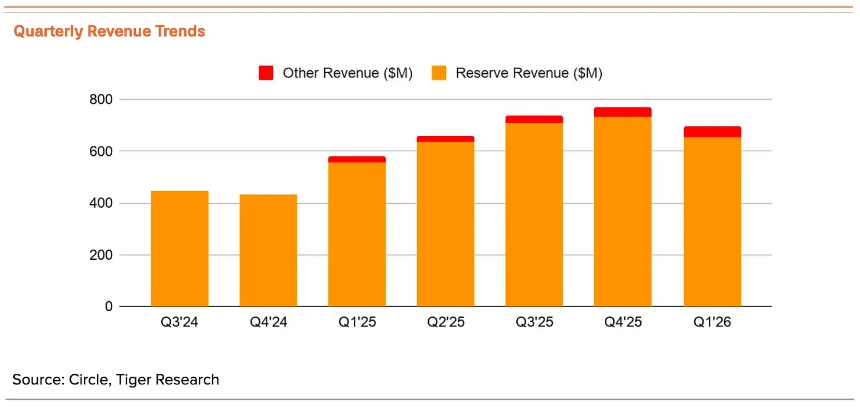Click the red segment atop Q4'25 bar
This screenshot has width=860, height=408.
623,112
